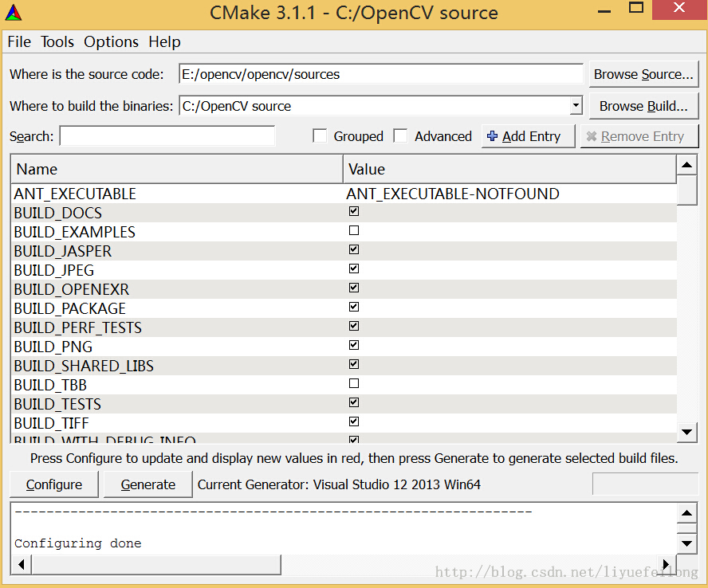Click the 'Configuring done' log line
708x588 pixels.
(77, 543)
